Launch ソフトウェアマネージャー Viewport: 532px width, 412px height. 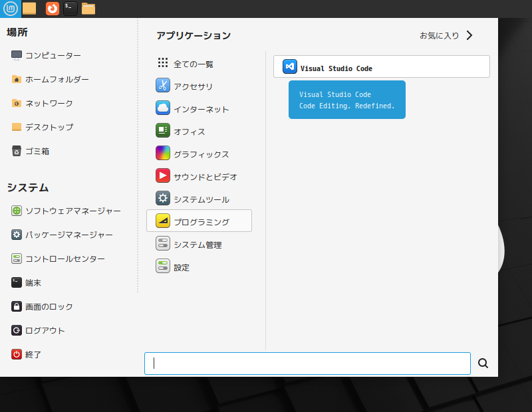click(x=66, y=211)
